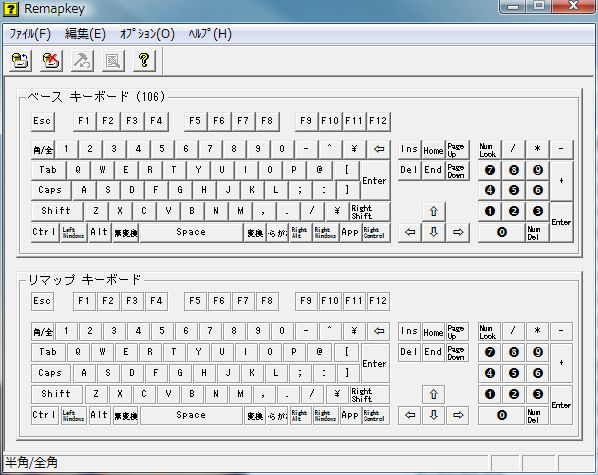Screen dimensions: 598x475
Task: Click End key in remap keyboard
Action: point(433,352)
